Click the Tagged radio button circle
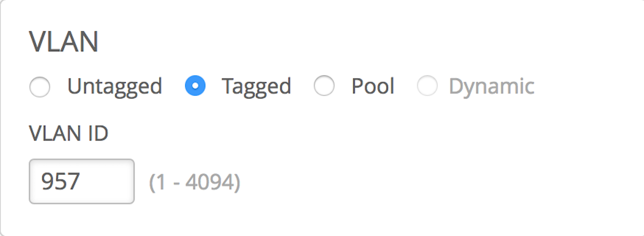Viewport: 644px width, 236px height. click(195, 87)
